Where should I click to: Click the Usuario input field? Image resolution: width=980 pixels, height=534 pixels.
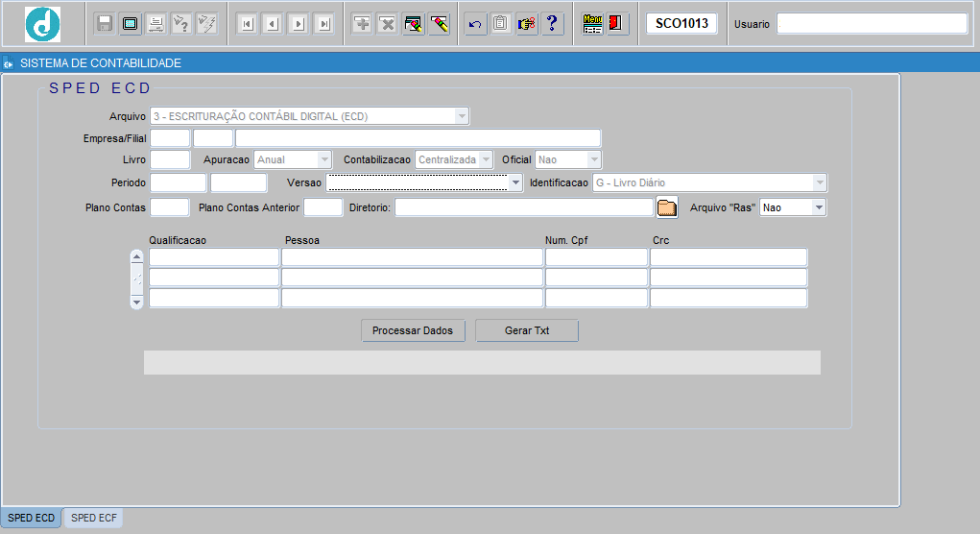tap(872, 24)
